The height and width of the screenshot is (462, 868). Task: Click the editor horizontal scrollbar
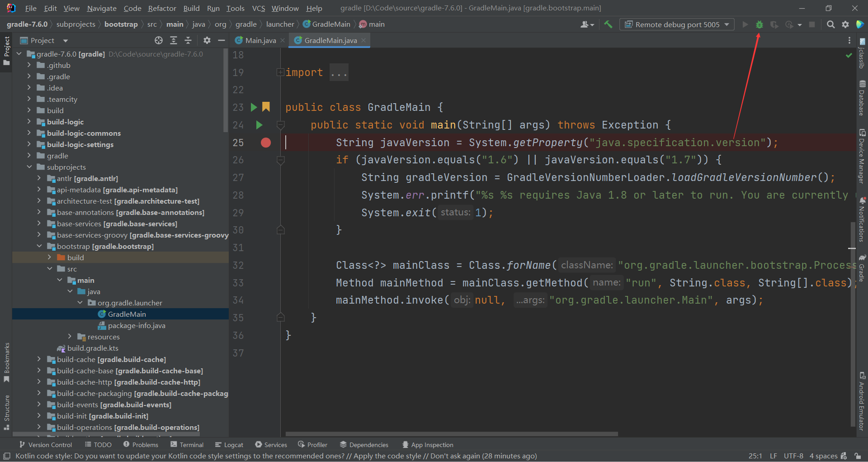click(x=451, y=433)
